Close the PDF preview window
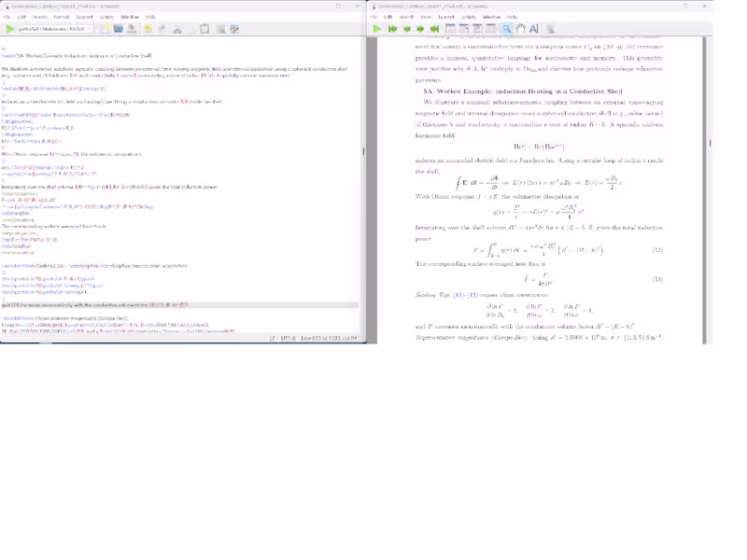 (705, 7)
